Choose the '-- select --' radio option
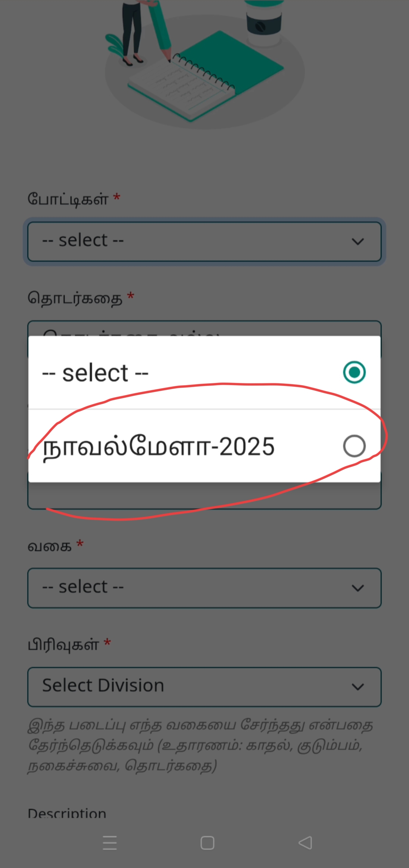This screenshot has height=868, width=409. click(x=354, y=372)
